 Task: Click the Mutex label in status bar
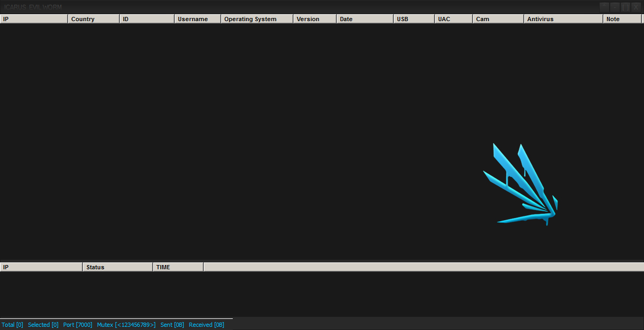(126, 325)
